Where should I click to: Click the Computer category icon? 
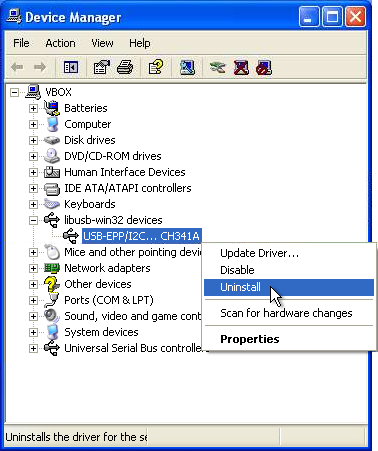click(52, 124)
